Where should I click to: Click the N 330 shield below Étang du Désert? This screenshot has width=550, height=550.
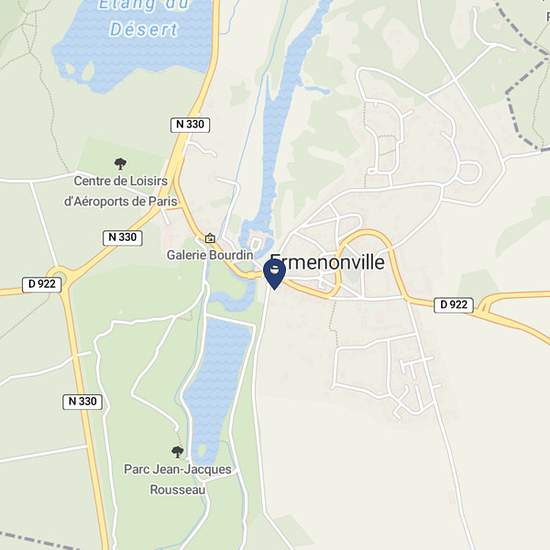pyautogui.click(x=190, y=125)
